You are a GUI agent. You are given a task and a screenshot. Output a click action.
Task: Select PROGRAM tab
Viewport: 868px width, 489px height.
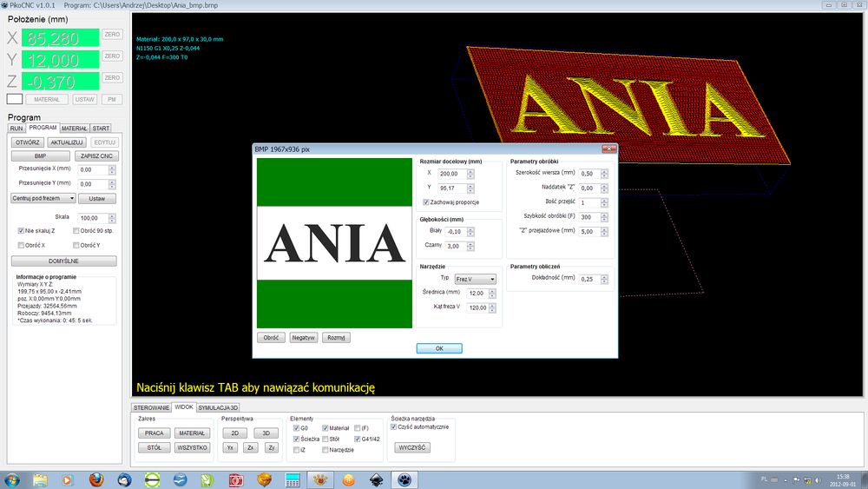pos(43,128)
